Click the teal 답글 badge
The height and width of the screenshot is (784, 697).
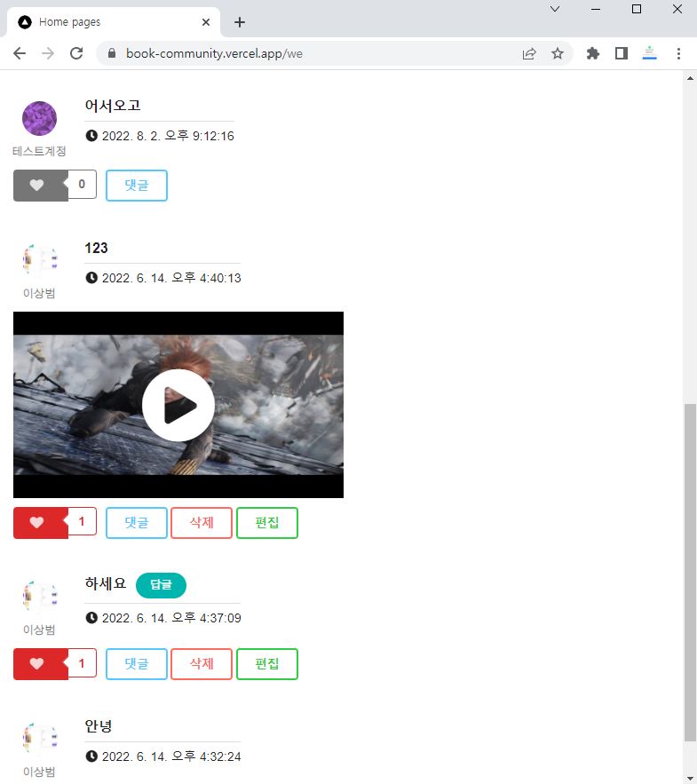(161, 585)
